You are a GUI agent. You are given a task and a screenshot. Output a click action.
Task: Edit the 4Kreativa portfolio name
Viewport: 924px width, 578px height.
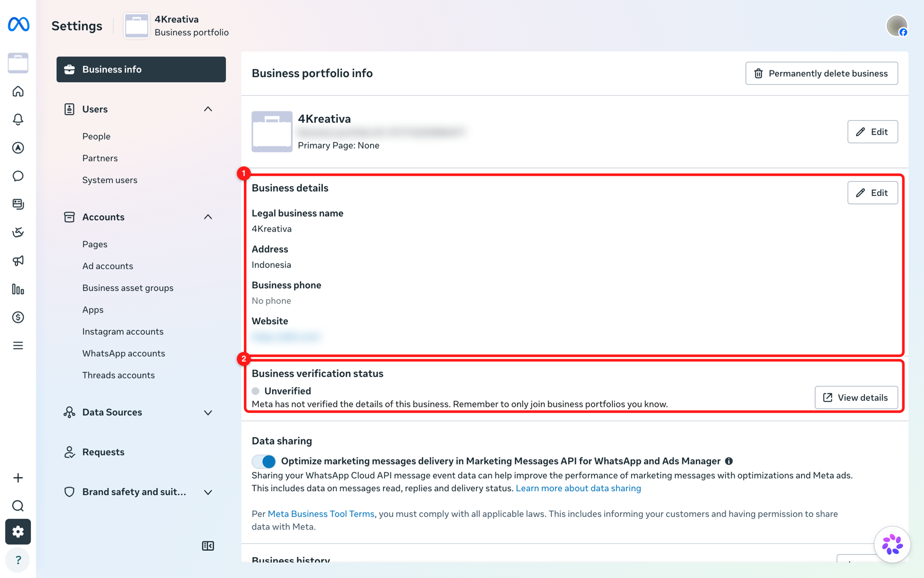(872, 132)
